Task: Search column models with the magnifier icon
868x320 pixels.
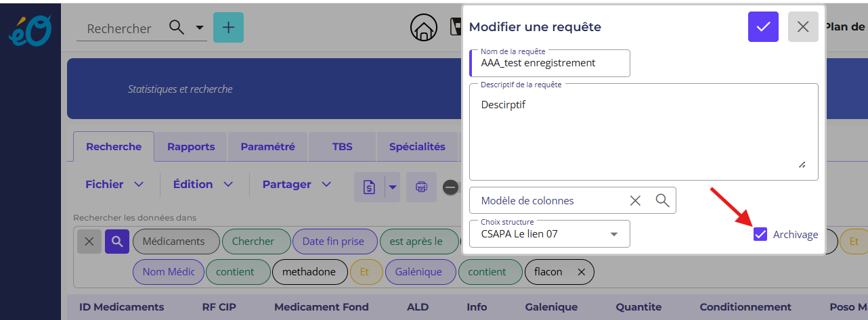Action: (662, 200)
